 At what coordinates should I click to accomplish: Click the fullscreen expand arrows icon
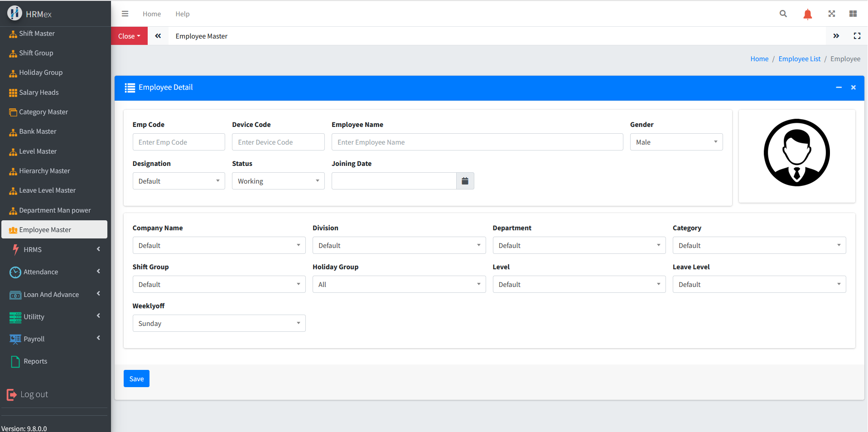point(831,14)
